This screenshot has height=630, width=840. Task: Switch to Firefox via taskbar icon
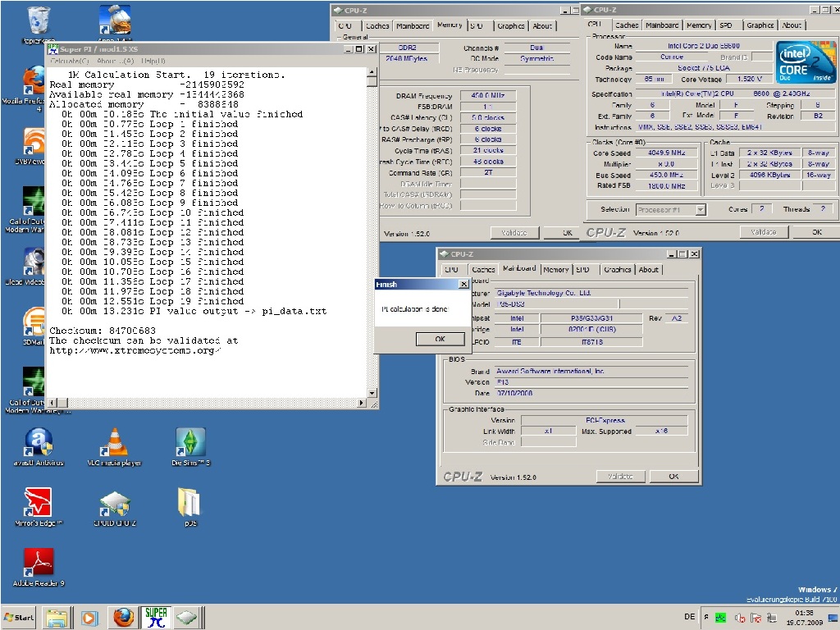coord(123,617)
